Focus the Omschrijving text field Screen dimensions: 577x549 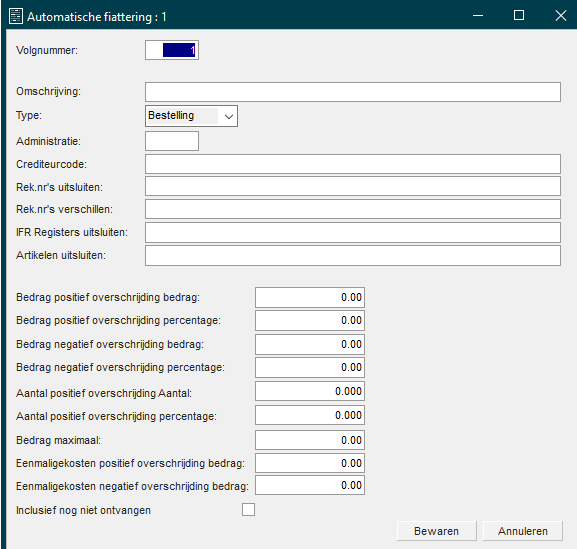[353, 92]
